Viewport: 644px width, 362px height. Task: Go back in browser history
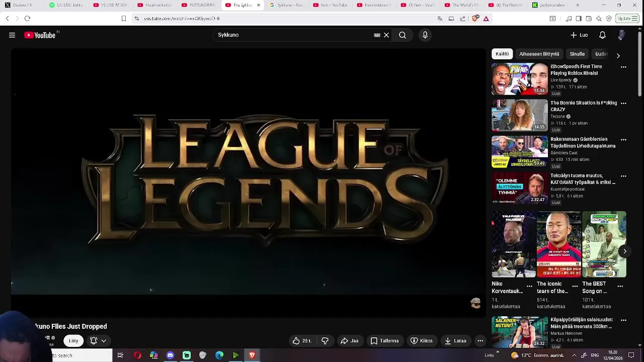[7, 19]
